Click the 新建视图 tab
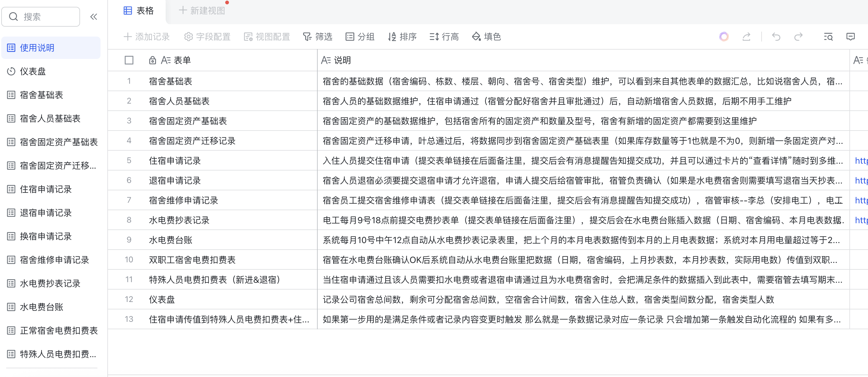Image resolution: width=868 pixels, height=377 pixels. (202, 11)
